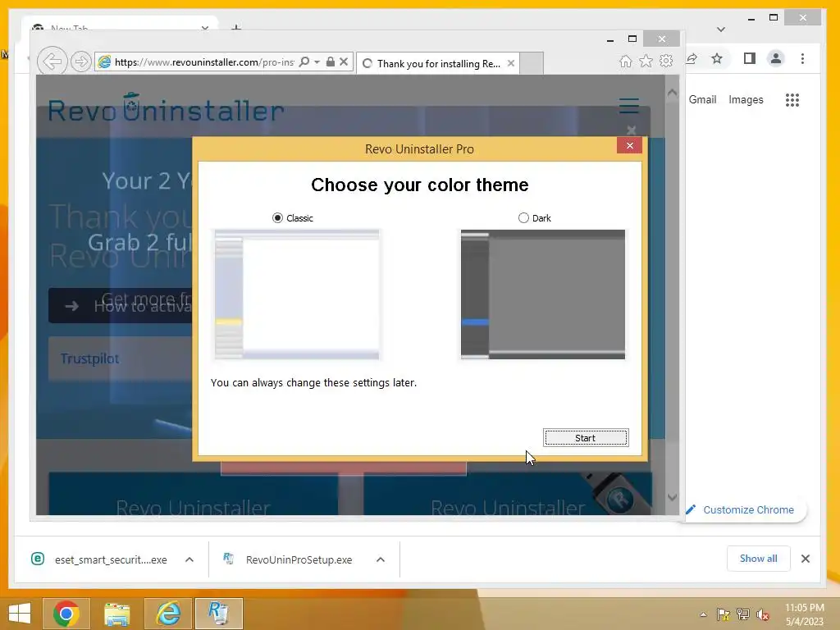Open the IE Tools gear icon

[666, 61]
